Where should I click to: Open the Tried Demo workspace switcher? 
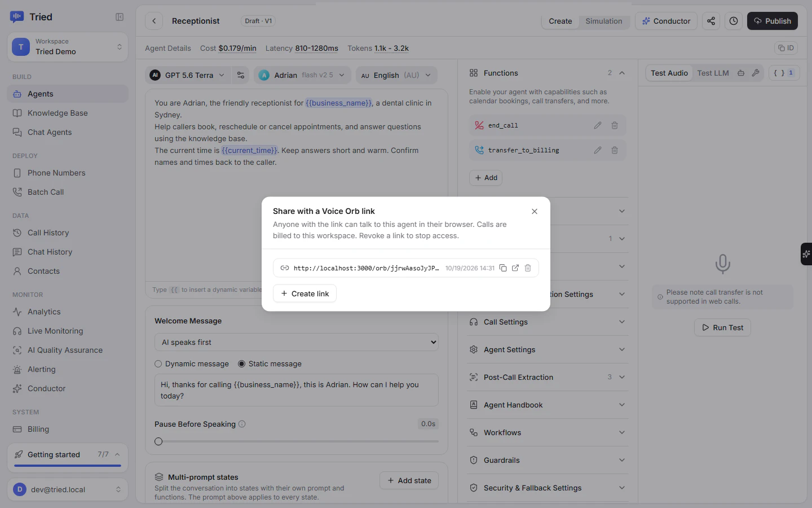pyautogui.click(x=68, y=47)
